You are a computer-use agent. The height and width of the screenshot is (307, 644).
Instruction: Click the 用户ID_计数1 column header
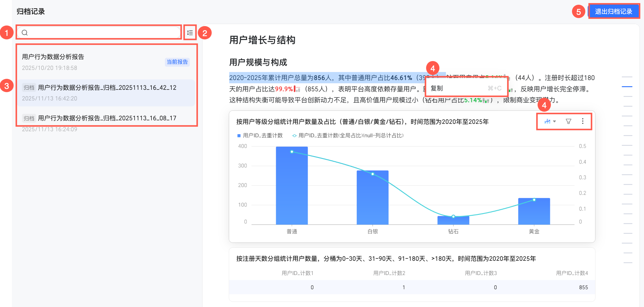[297, 273]
